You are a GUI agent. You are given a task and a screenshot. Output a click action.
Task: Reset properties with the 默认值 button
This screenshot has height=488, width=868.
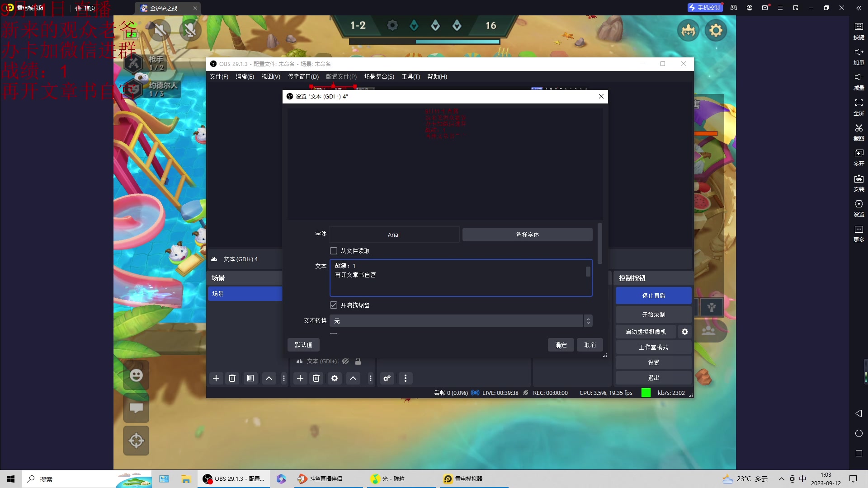(x=303, y=345)
